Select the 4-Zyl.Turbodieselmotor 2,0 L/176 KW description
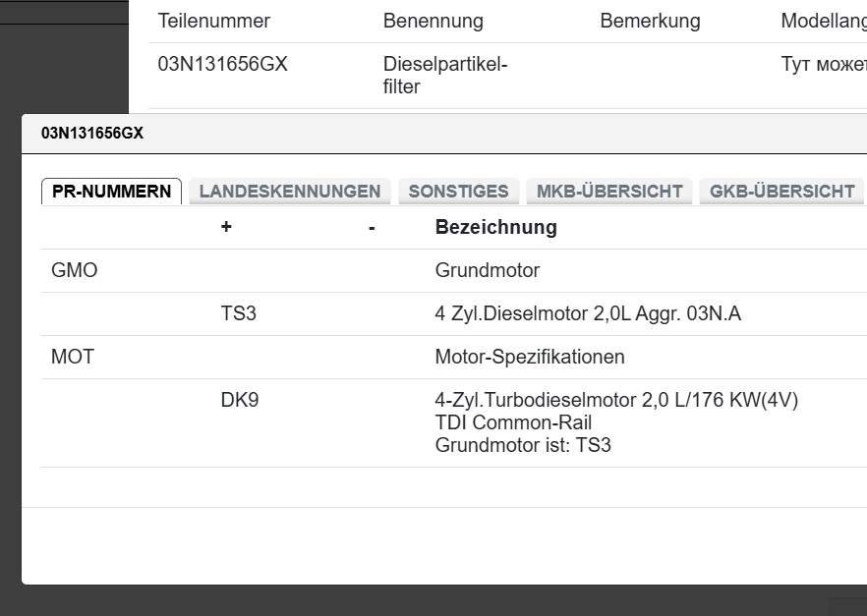This screenshot has width=867, height=616. point(615,401)
